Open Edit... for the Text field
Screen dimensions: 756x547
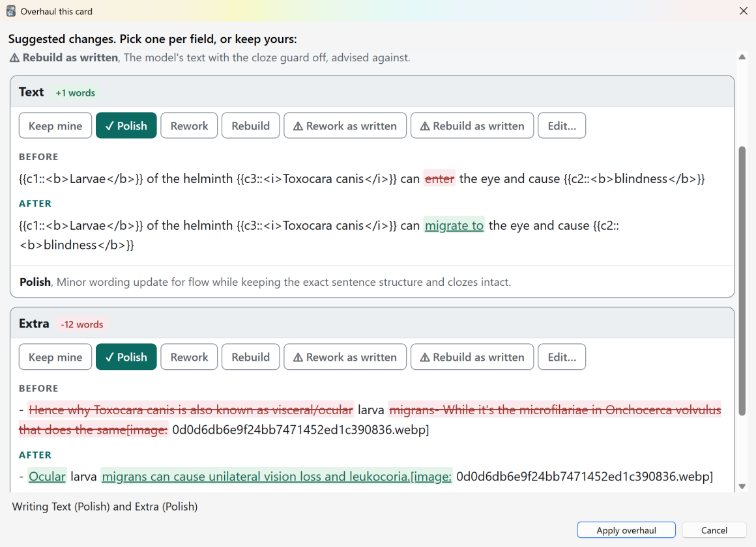click(x=562, y=126)
